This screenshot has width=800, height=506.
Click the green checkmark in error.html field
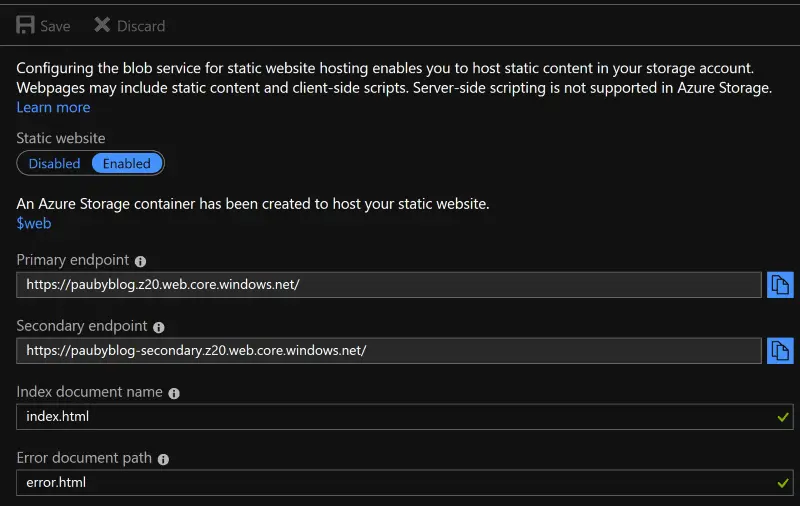783,483
